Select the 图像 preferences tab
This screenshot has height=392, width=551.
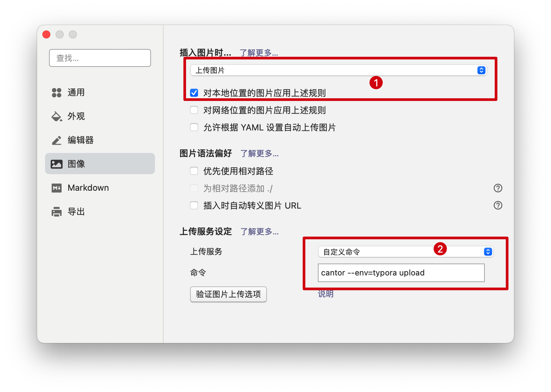[x=100, y=164]
